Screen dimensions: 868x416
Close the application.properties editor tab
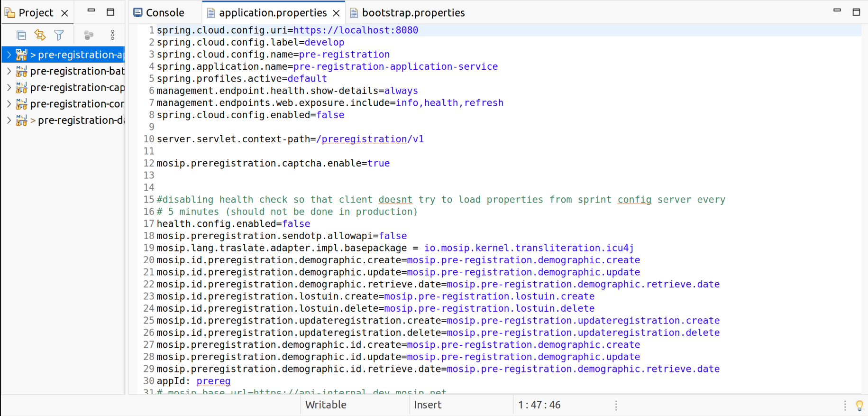click(x=336, y=13)
